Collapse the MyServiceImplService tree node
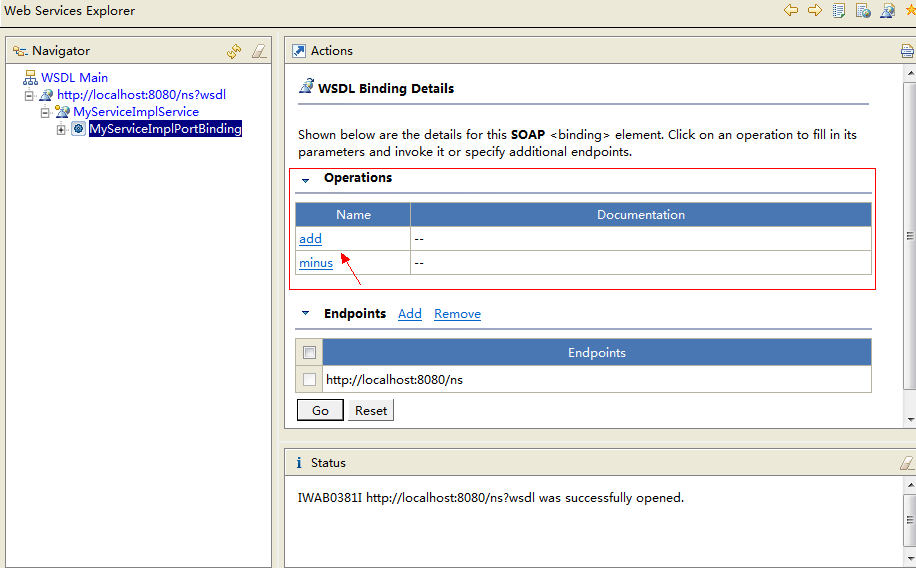Image resolution: width=916 pixels, height=568 pixels. pos(45,112)
